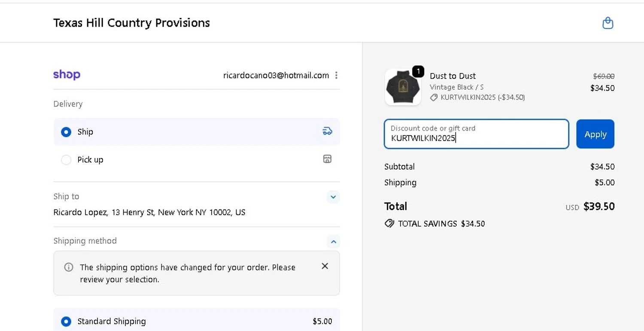Image resolution: width=644 pixels, height=331 pixels.
Task: Expand the Ship to address section
Action: pyautogui.click(x=333, y=197)
